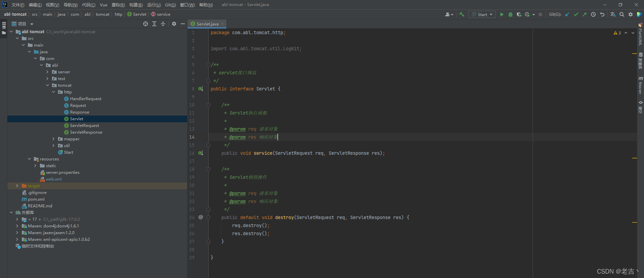Click the abl-tomcat breadcrumb
Image resolution: width=644 pixels, height=278 pixels.
15,14
